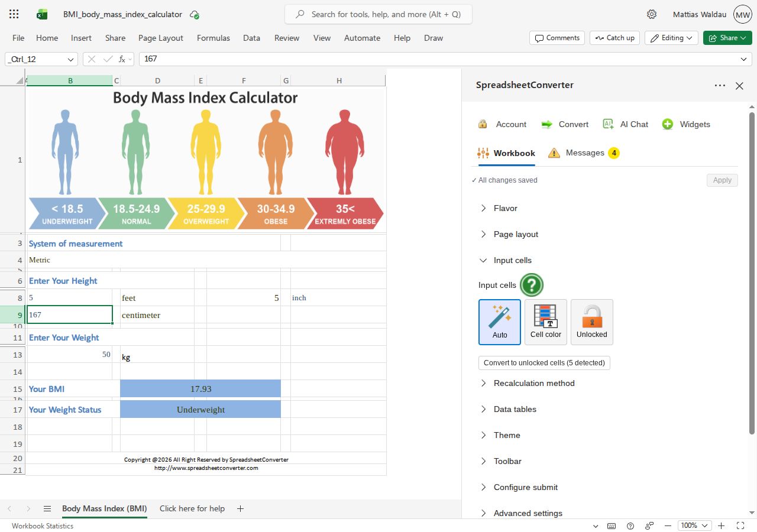Open the Page Layout ribbon tab
The height and width of the screenshot is (532, 757).
pos(161,38)
